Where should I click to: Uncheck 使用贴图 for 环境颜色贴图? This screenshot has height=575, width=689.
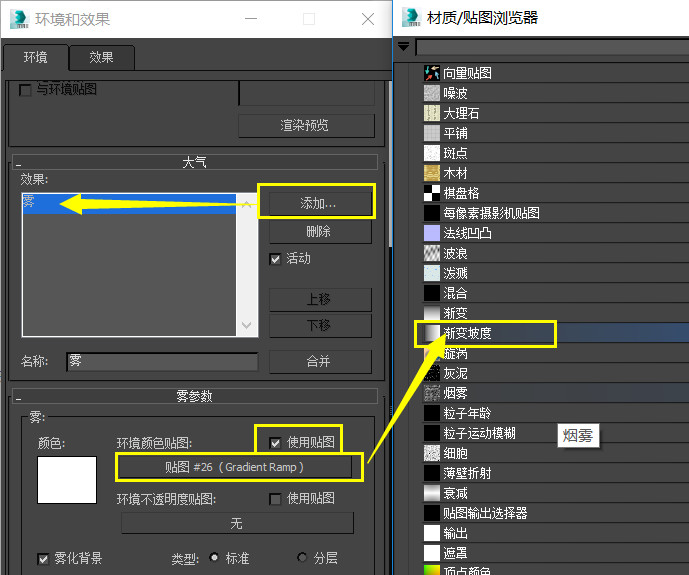(275, 443)
